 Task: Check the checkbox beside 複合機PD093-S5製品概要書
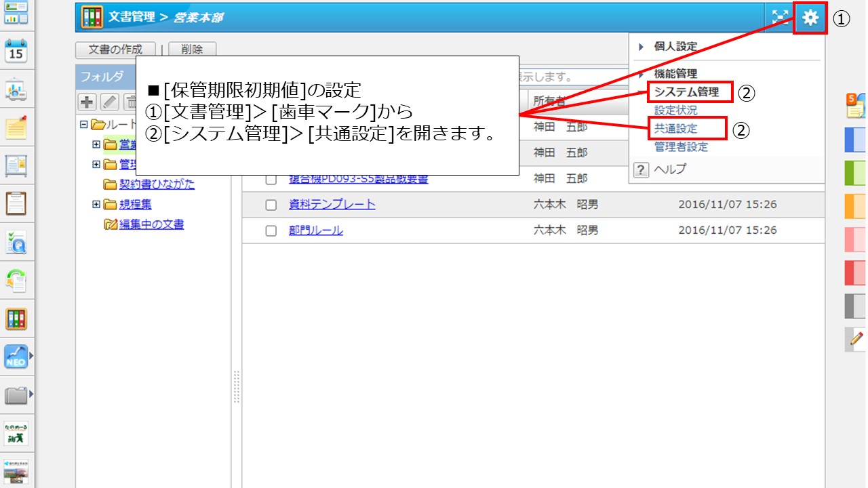(270, 178)
